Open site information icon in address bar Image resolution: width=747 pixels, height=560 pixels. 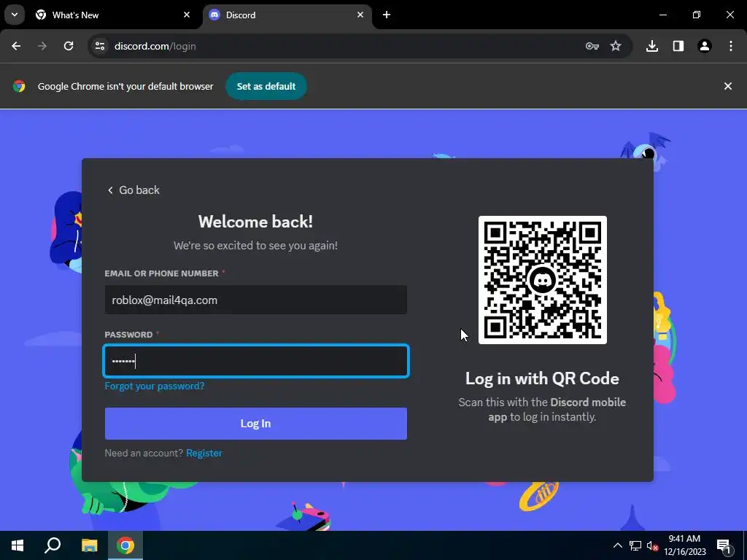point(100,46)
